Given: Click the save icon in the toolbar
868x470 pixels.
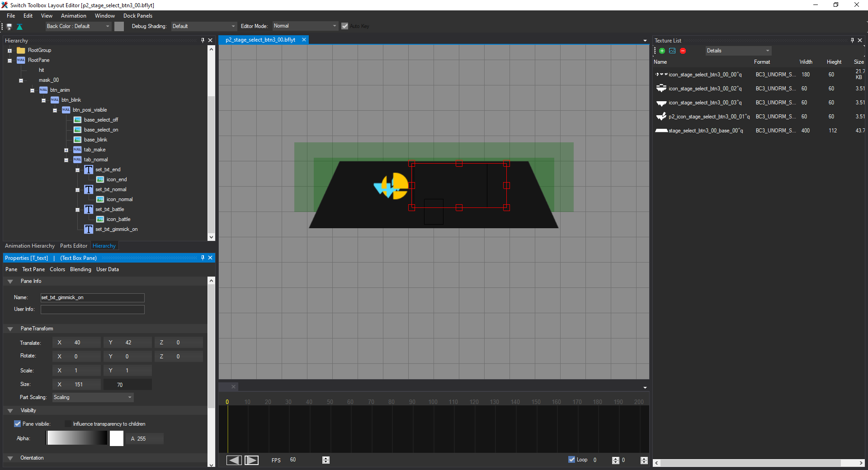Looking at the screenshot, I should click(x=9, y=27).
